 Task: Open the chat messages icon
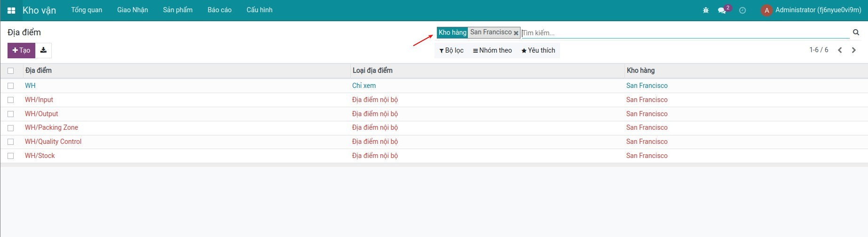[x=722, y=10]
